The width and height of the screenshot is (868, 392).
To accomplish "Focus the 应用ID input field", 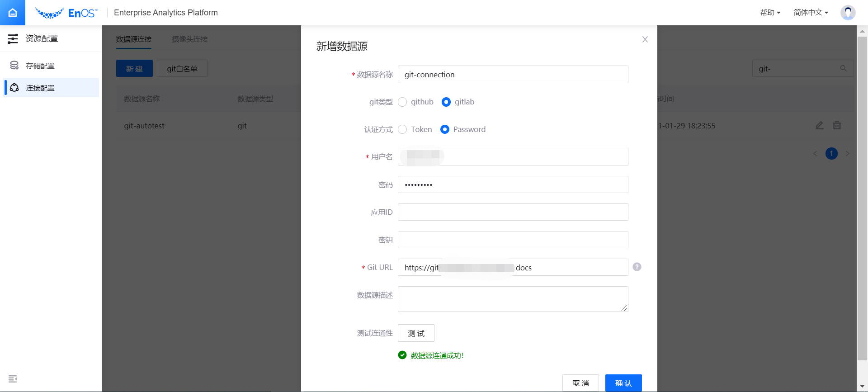I will click(513, 212).
